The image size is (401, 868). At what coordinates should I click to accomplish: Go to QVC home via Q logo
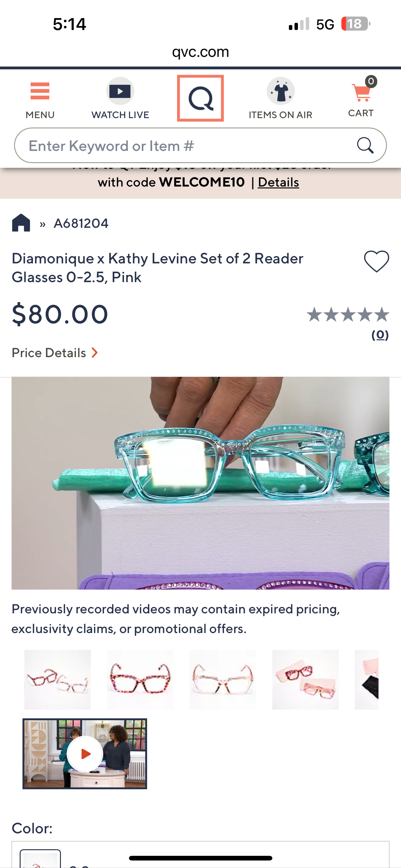(x=200, y=98)
